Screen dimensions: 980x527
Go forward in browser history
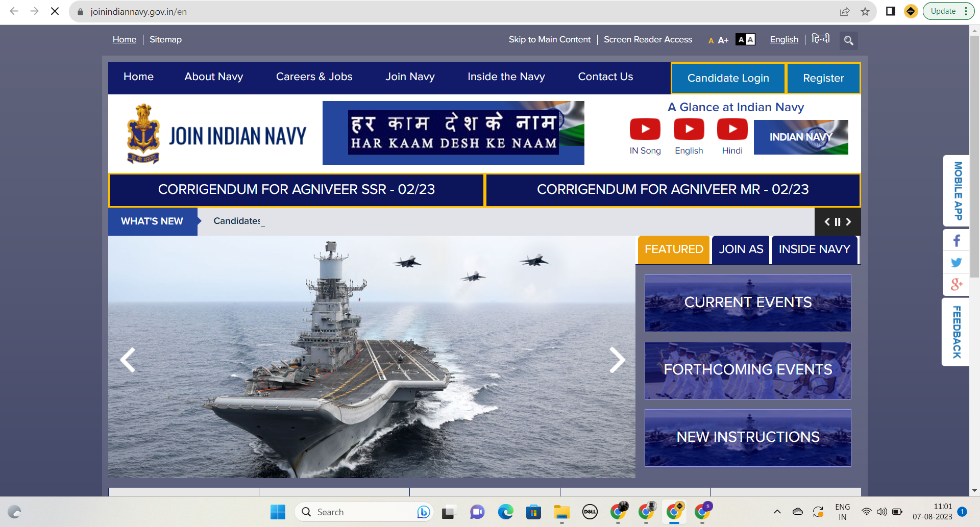(34, 11)
